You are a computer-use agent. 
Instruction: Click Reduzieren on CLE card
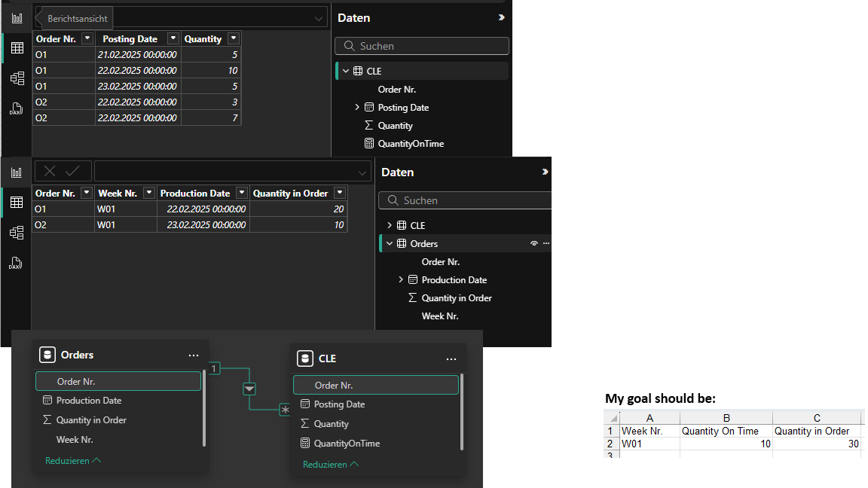(x=331, y=464)
